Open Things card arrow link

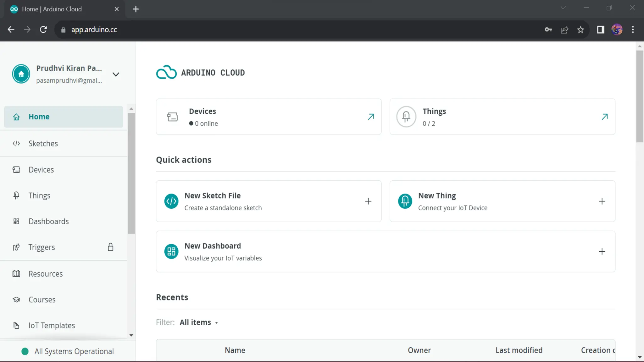pyautogui.click(x=604, y=117)
